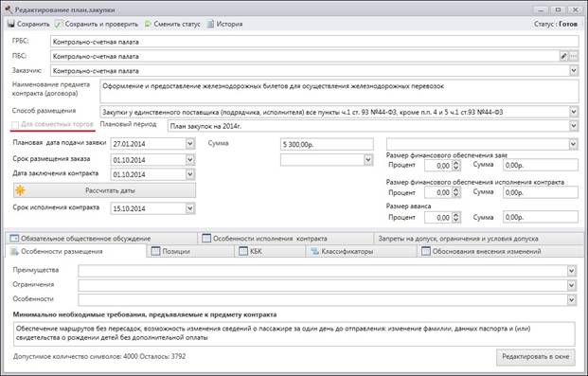The height and width of the screenshot is (376, 588).
Task: Expand the empty dropdown below Сумма field
Action: pyautogui.click(x=368, y=160)
